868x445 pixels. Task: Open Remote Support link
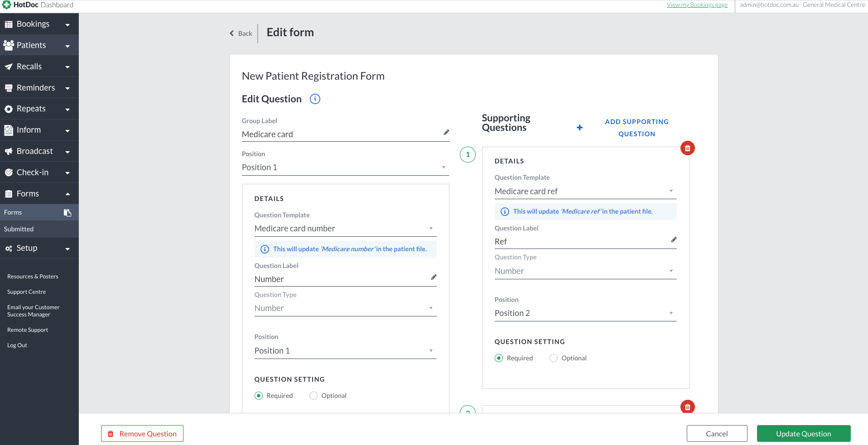point(28,330)
